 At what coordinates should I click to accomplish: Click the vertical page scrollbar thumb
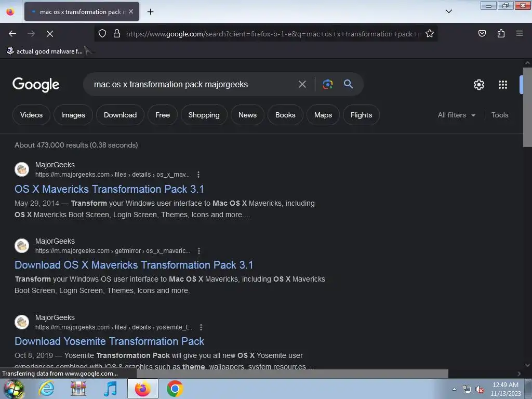coord(527,107)
